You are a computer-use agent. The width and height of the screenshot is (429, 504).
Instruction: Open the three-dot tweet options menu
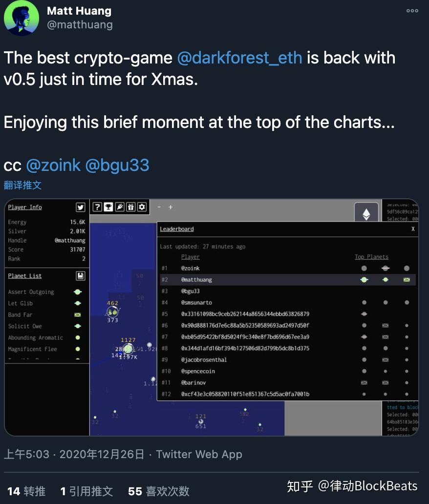[412, 11]
